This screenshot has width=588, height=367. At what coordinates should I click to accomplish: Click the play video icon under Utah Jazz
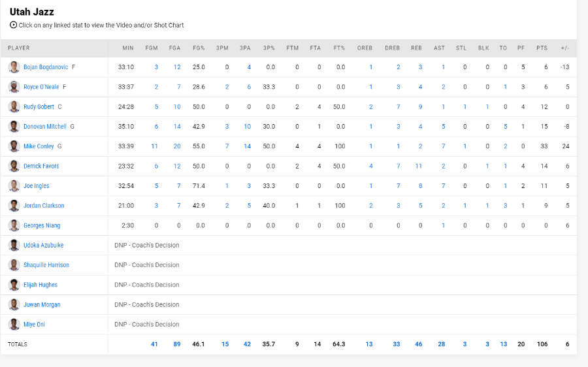click(x=13, y=25)
